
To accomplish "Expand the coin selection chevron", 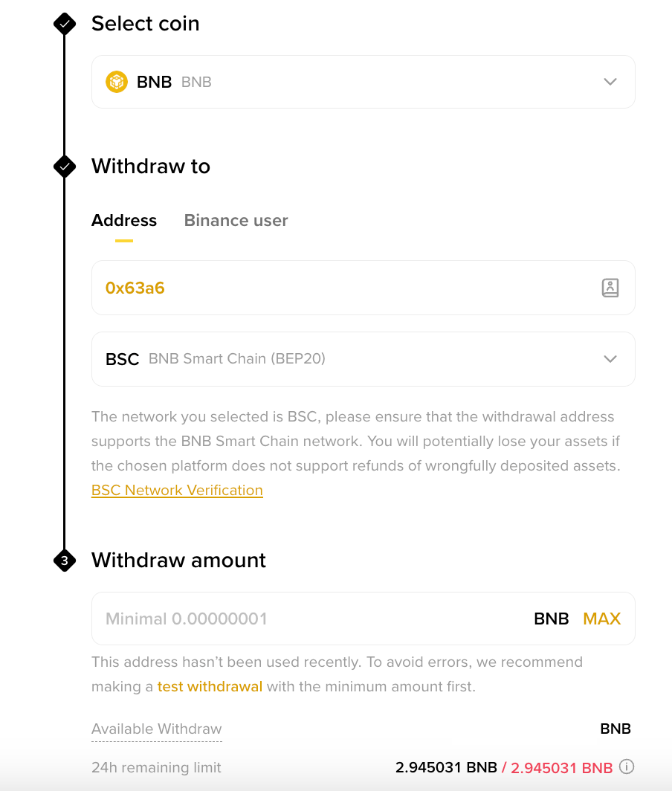I will click(x=610, y=82).
